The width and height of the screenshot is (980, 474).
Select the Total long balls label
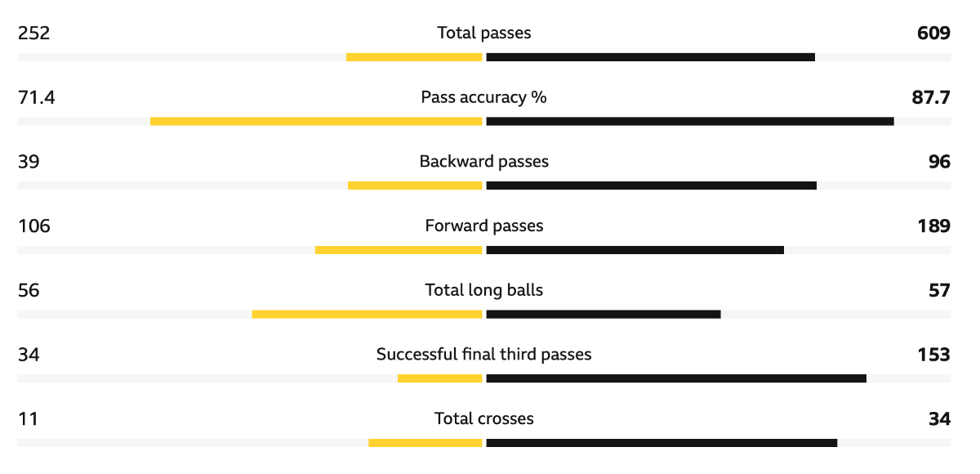tap(484, 290)
